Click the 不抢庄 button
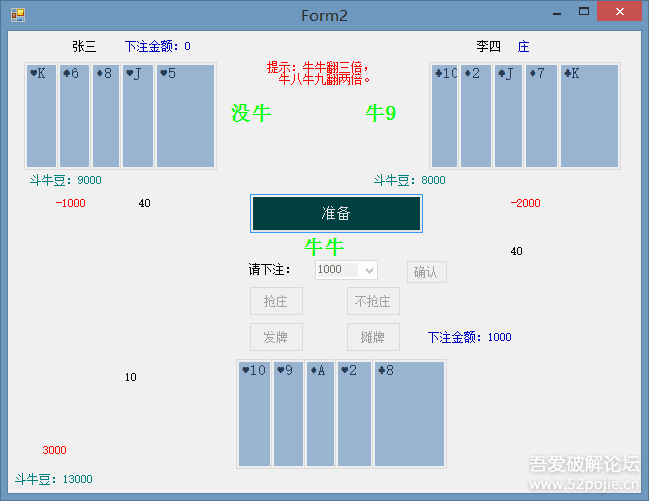The width and height of the screenshot is (649, 501). [x=373, y=301]
